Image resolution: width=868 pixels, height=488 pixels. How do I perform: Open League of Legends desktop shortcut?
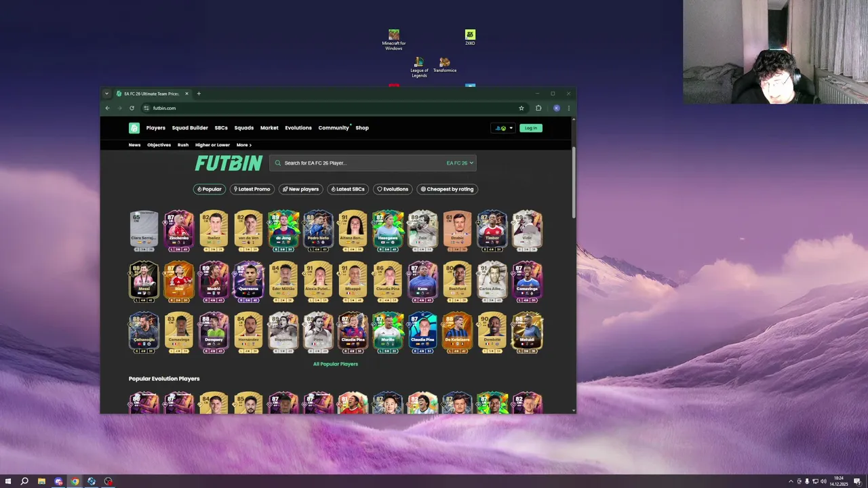(419, 68)
